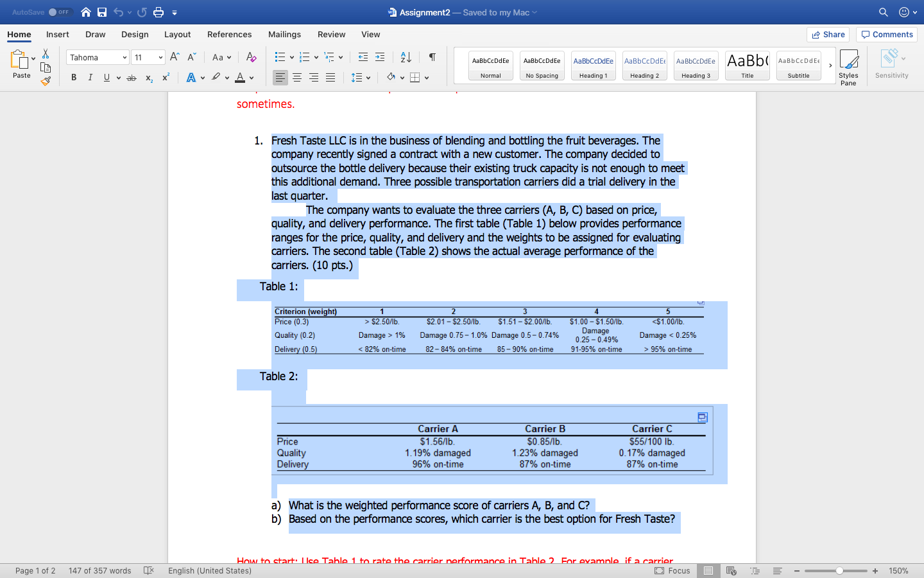The image size is (924, 578).
Task: Apply subscript formatting
Action: (149, 77)
